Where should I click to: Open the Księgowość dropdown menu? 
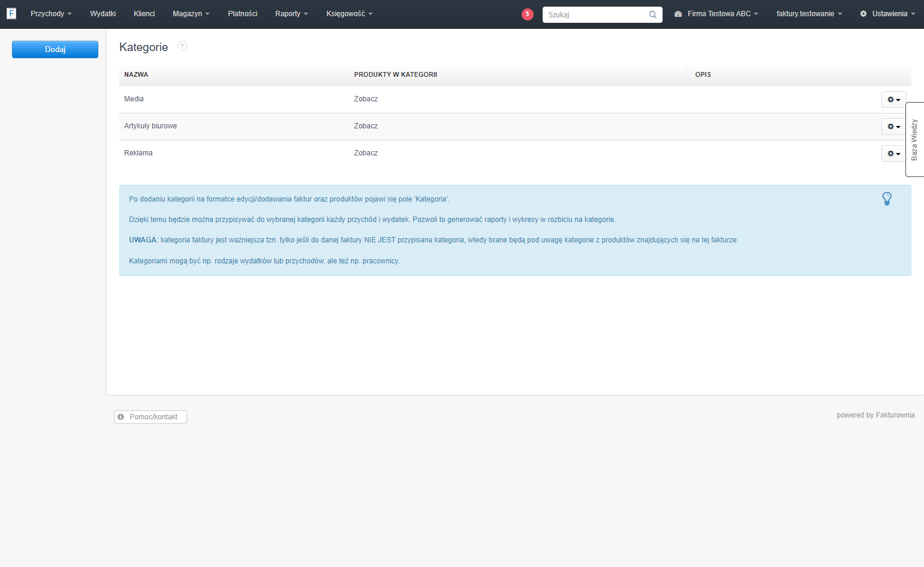click(350, 14)
